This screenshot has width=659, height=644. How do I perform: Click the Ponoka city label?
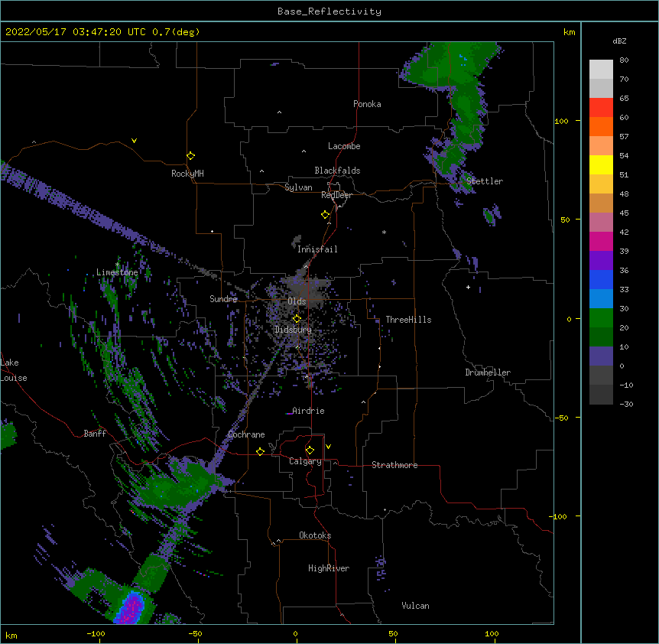tap(367, 104)
